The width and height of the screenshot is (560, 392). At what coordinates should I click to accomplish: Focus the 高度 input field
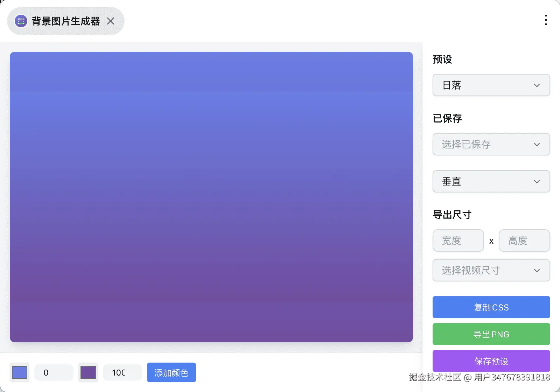[x=524, y=240]
